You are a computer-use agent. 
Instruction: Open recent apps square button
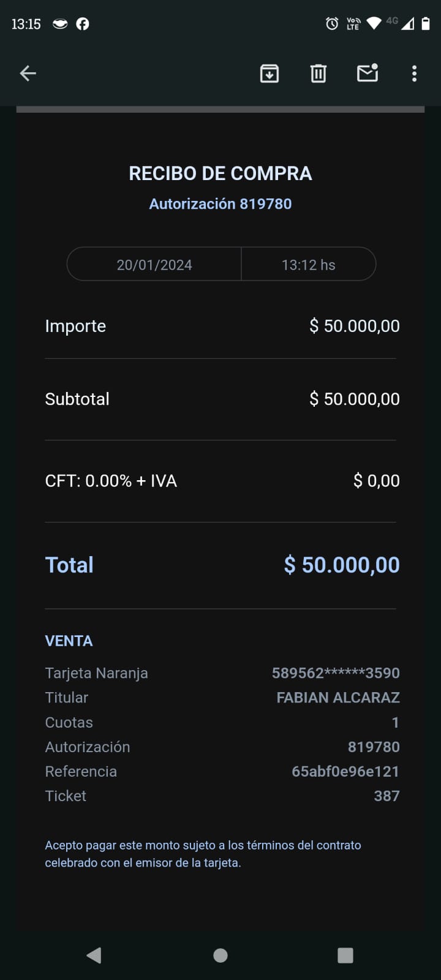click(345, 956)
